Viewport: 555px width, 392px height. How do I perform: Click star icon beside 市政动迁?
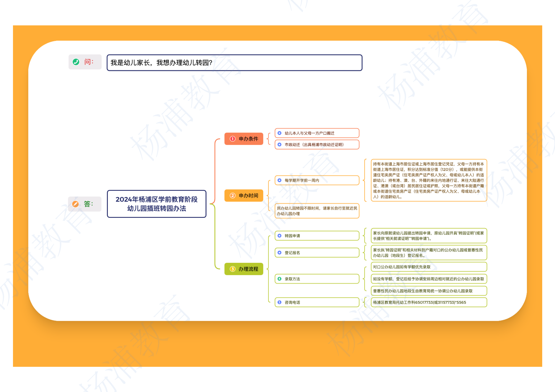(x=279, y=144)
